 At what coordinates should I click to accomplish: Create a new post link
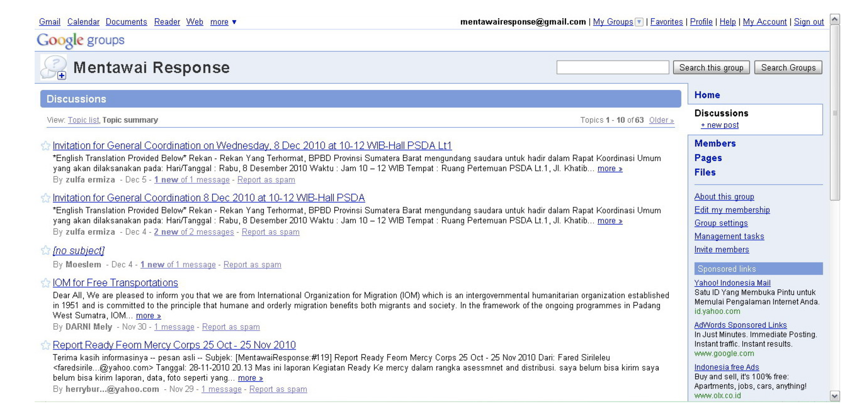coord(719,125)
